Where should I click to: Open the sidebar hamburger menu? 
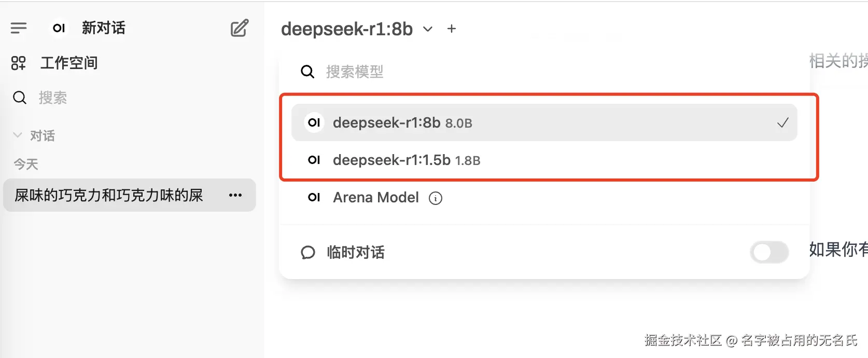19,27
